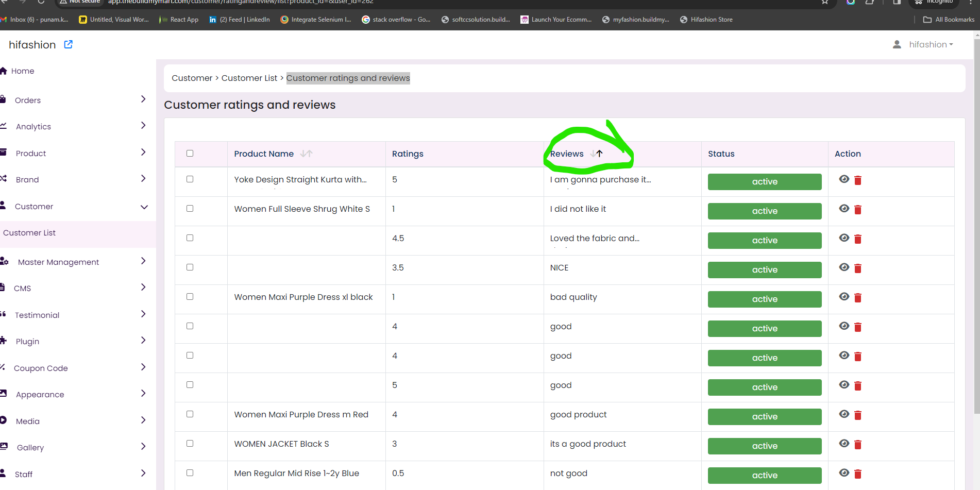View the 'its a good product' review details
This screenshot has height=490, width=980.
point(844,443)
